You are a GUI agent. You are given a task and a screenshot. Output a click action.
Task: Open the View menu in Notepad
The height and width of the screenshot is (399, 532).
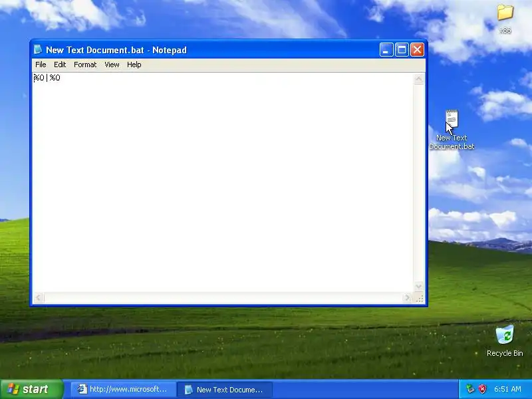click(112, 65)
